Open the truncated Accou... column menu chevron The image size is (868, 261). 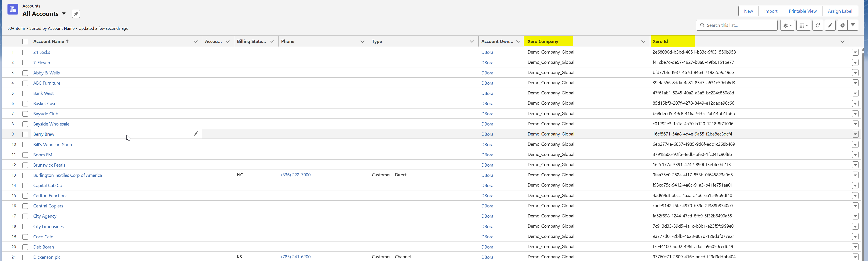pyautogui.click(x=228, y=42)
